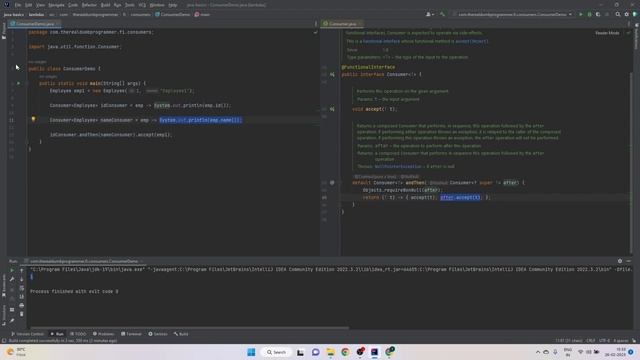
Task: Open Search Everywhere magnifier icon
Action: click(x=618, y=14)
